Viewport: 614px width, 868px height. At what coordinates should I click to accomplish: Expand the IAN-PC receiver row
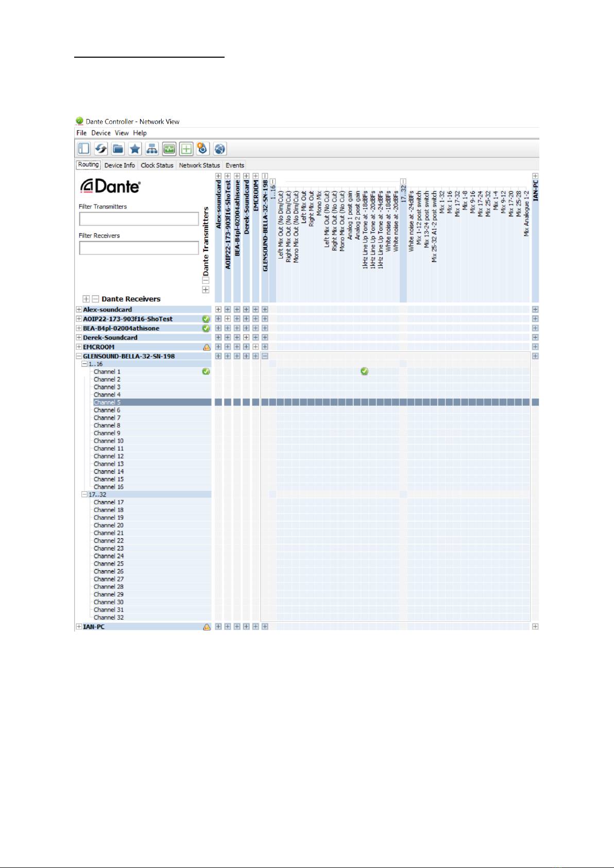coord(79,627)
